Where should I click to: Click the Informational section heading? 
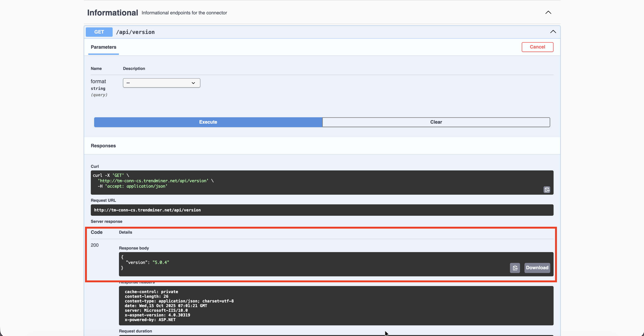coord(112,13)
